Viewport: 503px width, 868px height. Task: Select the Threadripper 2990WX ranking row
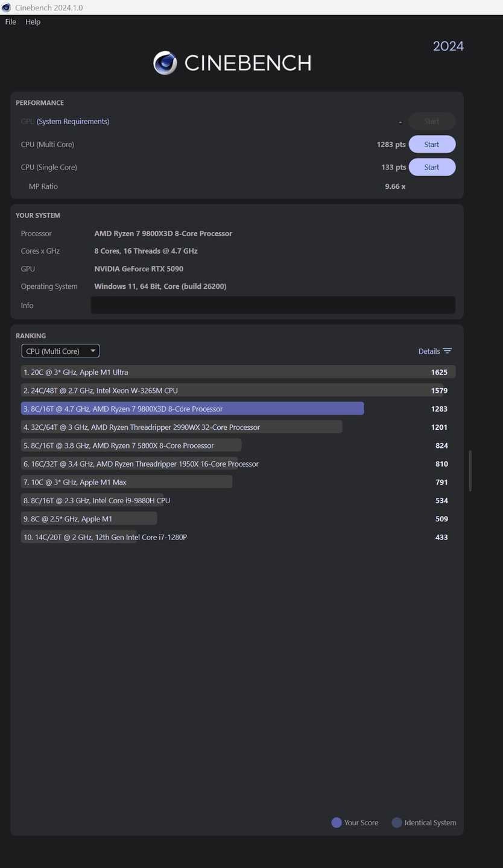(238, 427)
